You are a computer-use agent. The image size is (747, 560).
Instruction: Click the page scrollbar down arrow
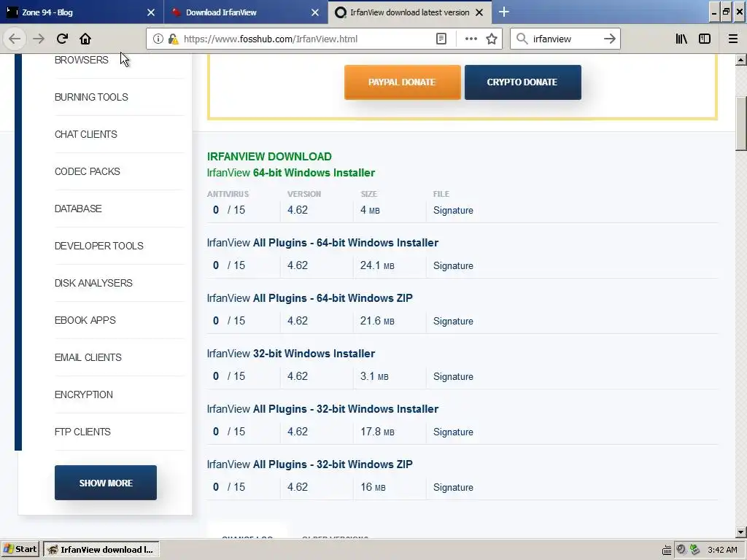click(x=740, y=532)
